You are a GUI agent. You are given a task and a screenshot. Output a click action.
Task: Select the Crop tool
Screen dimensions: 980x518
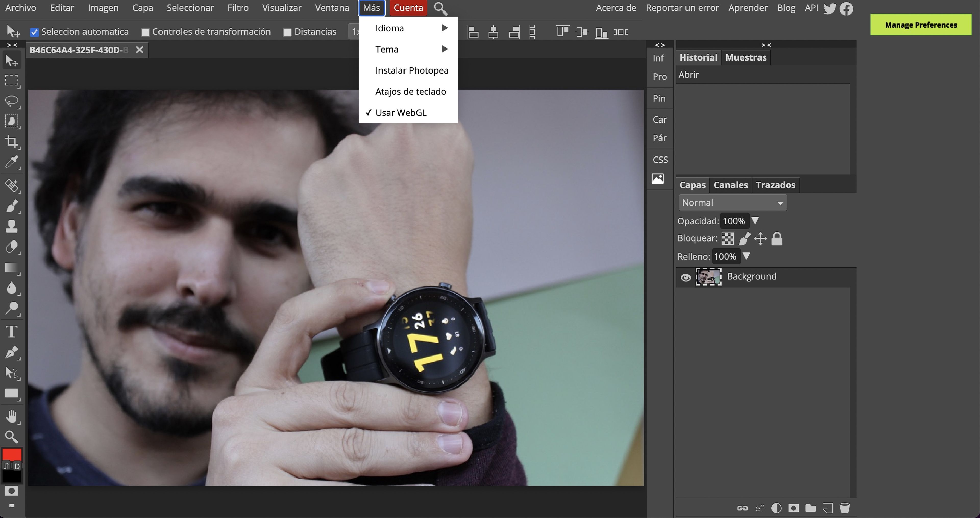[11, 142]
